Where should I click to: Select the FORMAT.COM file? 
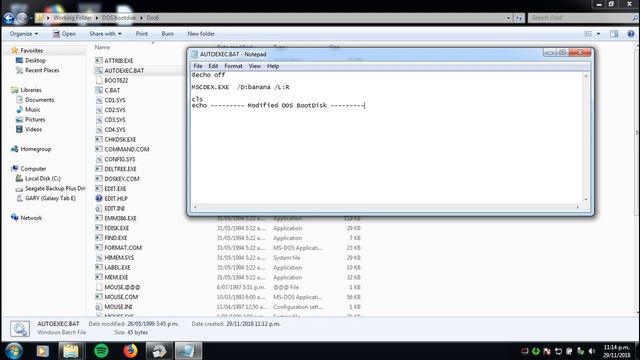(123, 248)
